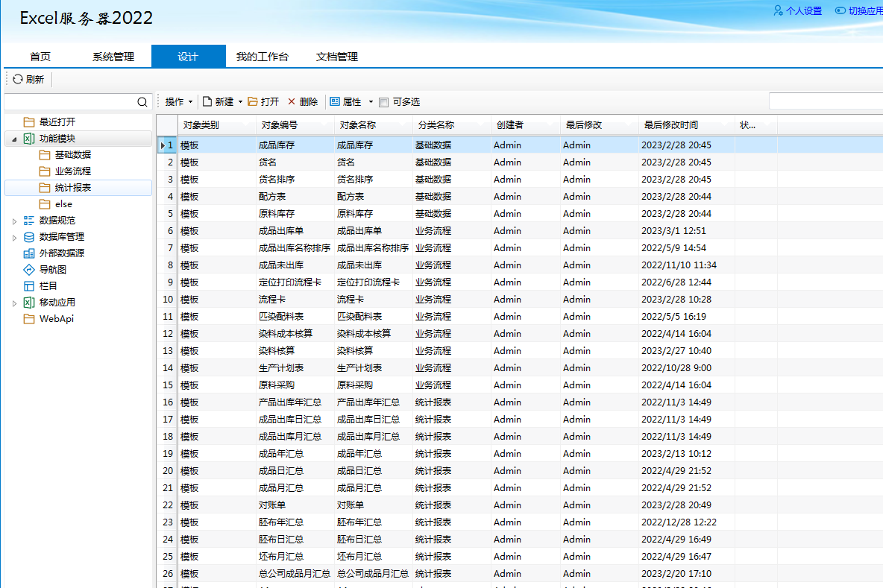Sort by 最后修改时间 column header

(x=671, y=125)
